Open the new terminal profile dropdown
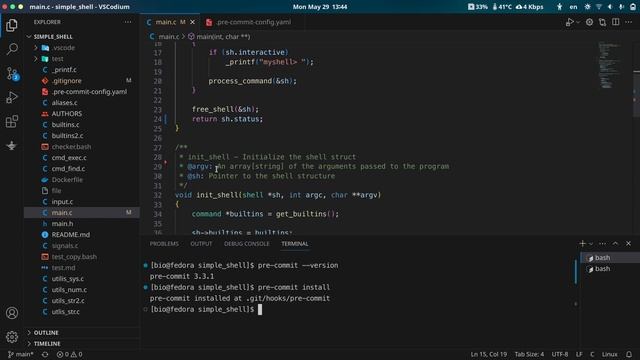 click(x=591, y=244)
